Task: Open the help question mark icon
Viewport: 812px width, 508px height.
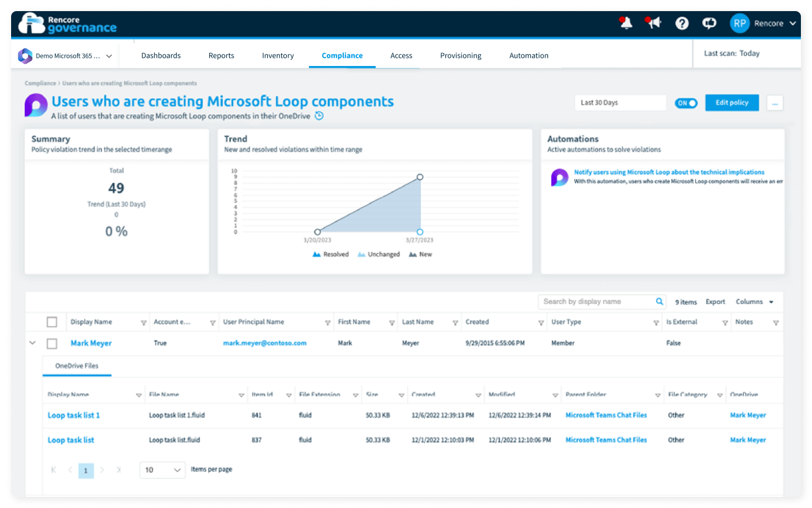Action: tap(682, 23)
